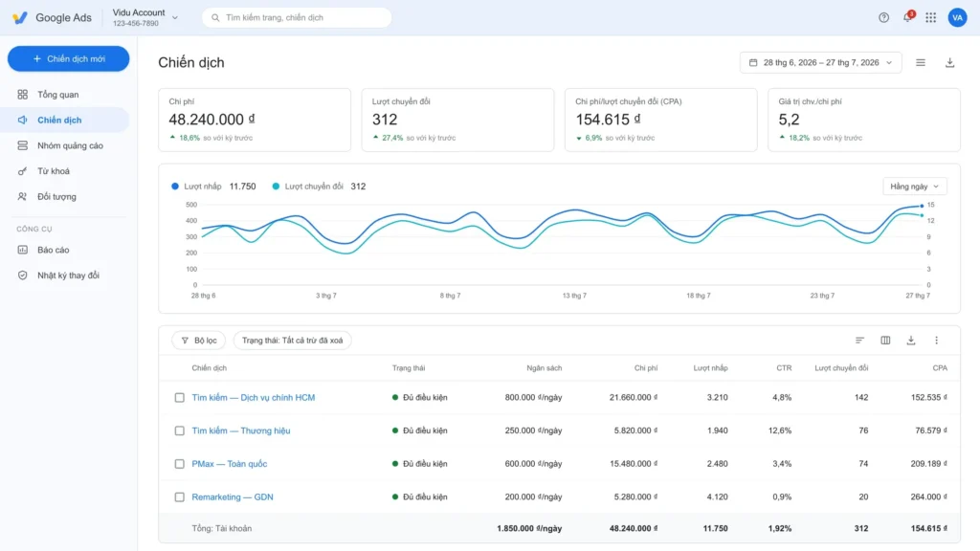
Task: Toggle Lượt chuyển đổi series in chart legend
Action: click(319, 187)
